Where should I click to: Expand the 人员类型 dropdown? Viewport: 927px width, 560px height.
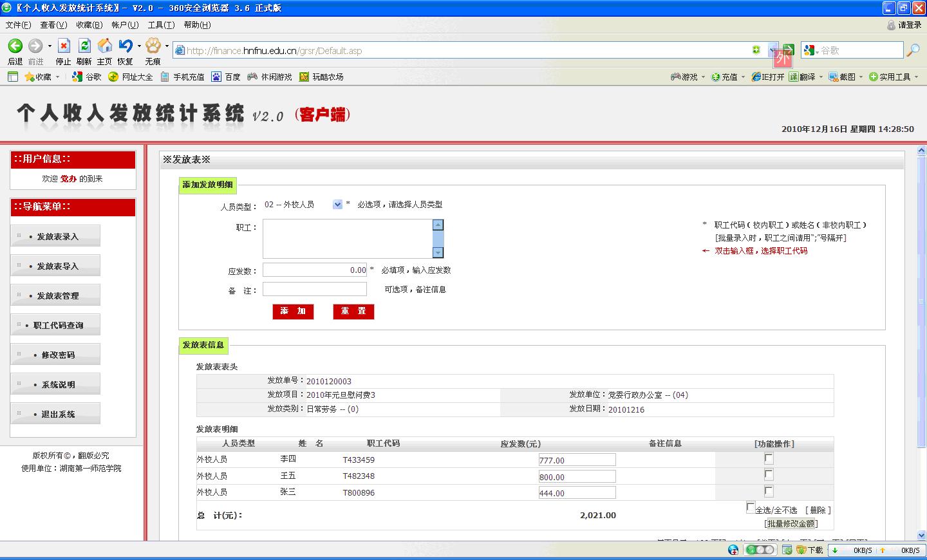(x=337, y=205)
